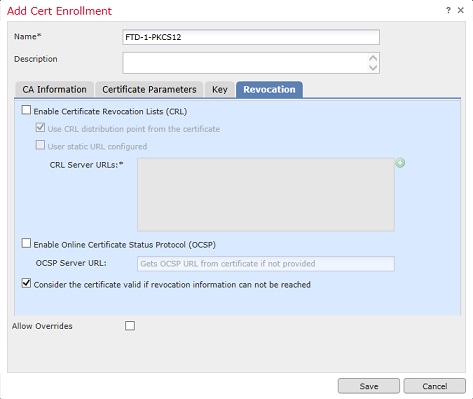Uncheck Consider the certificate valid checkbox
Viewport: 473px width, 399px height.
click(x=26, y=283)
